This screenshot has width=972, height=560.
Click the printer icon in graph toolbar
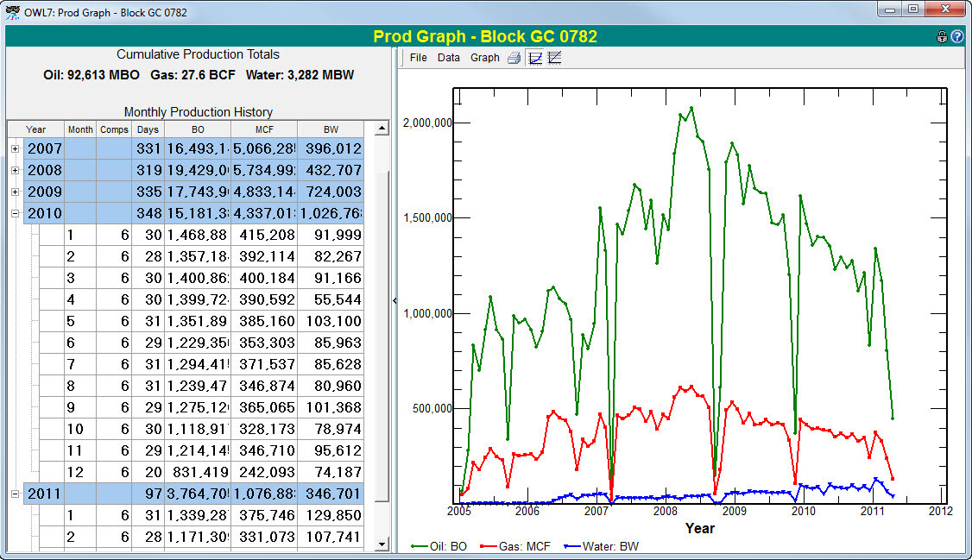point(514,58)
